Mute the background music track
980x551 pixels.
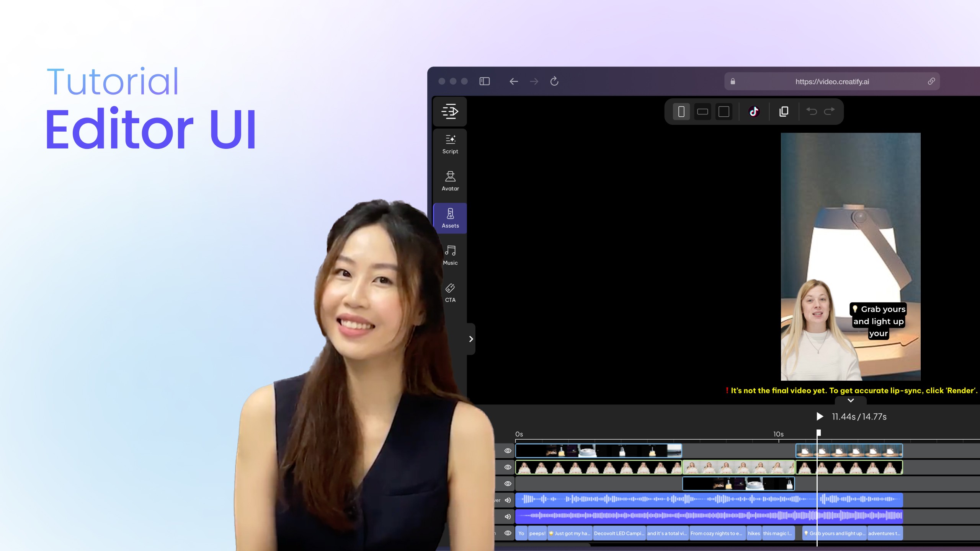(508, 517)
